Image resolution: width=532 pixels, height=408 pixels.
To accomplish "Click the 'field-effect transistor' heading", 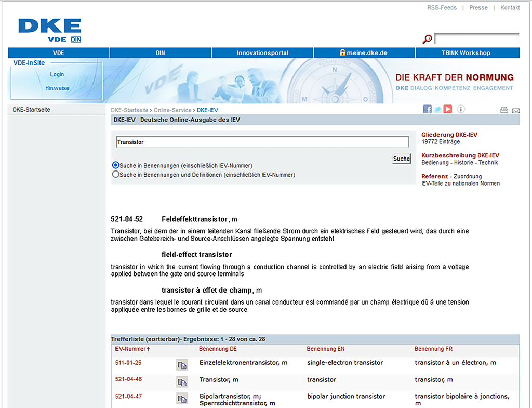I will coord(197,255).
